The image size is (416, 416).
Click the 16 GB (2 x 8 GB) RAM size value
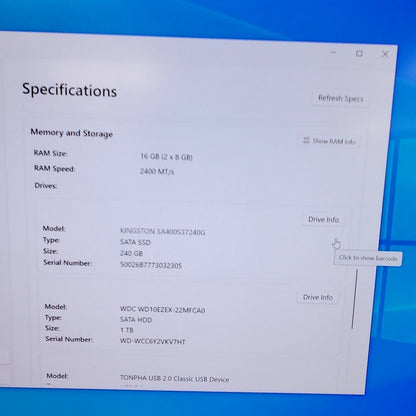[x=166, y=156]
